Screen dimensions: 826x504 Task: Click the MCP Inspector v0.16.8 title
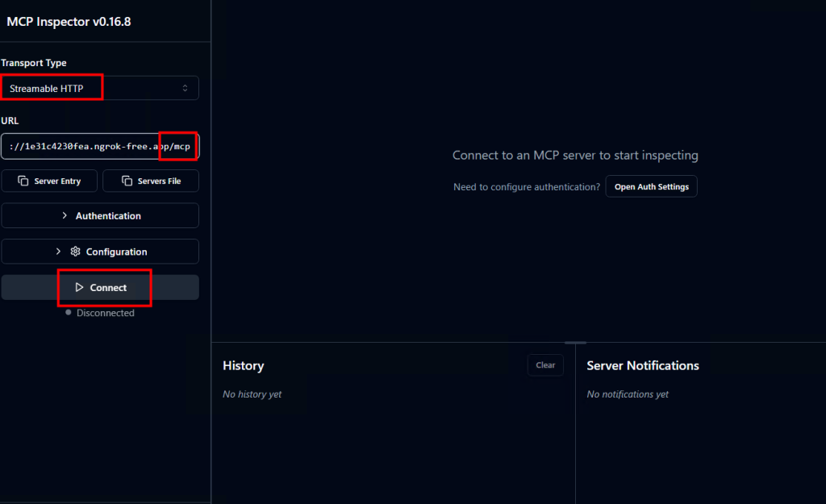pos(69,22)
